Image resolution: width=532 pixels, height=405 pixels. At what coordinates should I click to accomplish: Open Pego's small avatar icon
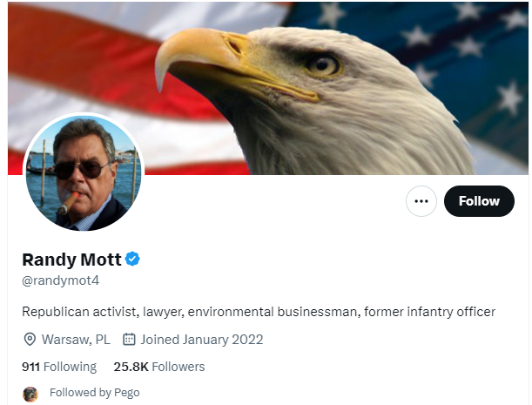click(30, 394)
